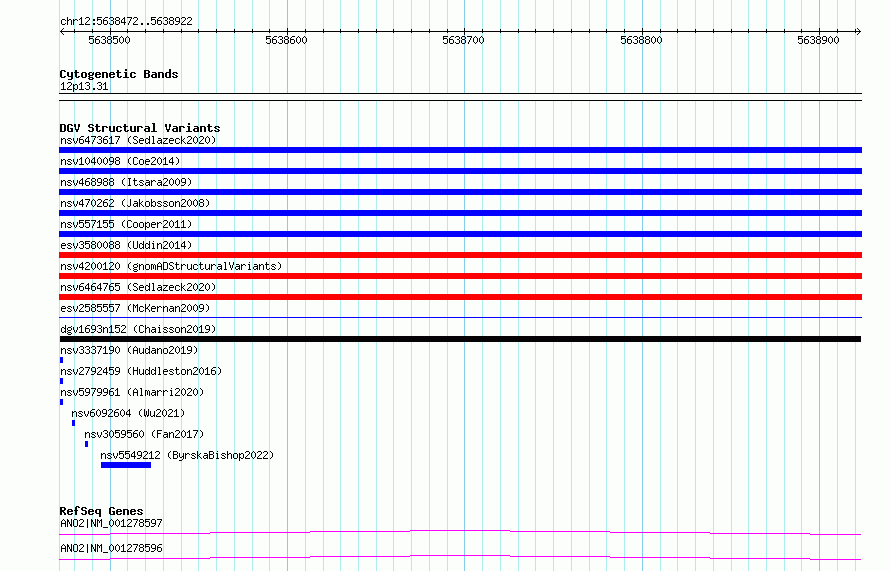
Task: Open gene ANO2|NM_001278596 label
Action: pos(111,548)
